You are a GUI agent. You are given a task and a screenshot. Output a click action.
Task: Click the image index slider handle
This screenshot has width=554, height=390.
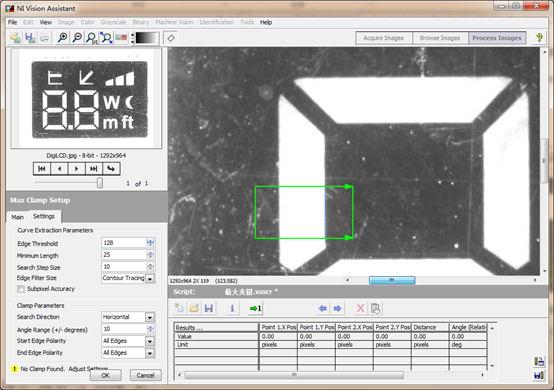pyautogui.click(x=100, y=183)
